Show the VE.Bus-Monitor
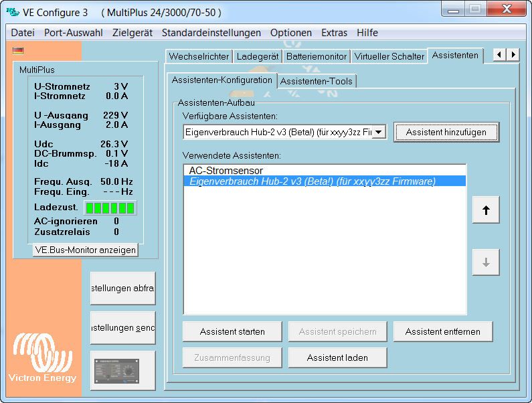 [x=85, y=250]
